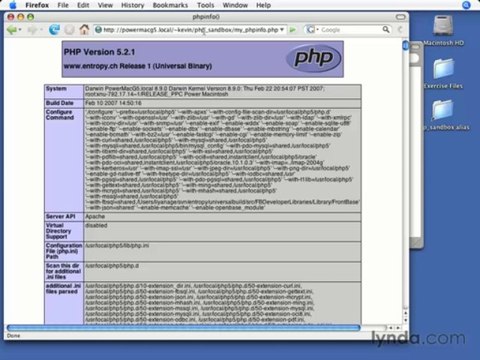480x360 pixels.
Task: Open the Back button history dropdown
Action: coord(20,30)
